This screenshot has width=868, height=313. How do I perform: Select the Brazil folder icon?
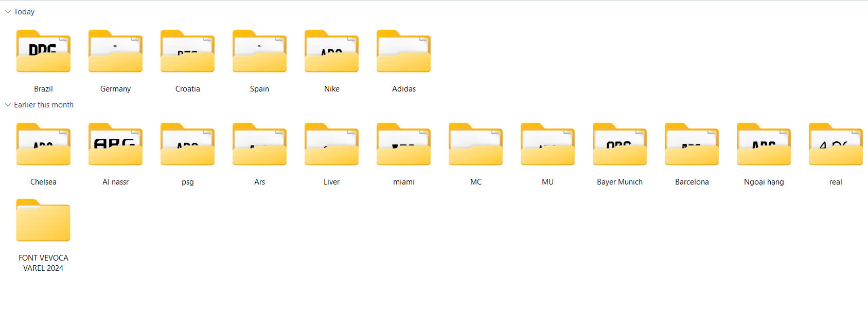point(43,51)
